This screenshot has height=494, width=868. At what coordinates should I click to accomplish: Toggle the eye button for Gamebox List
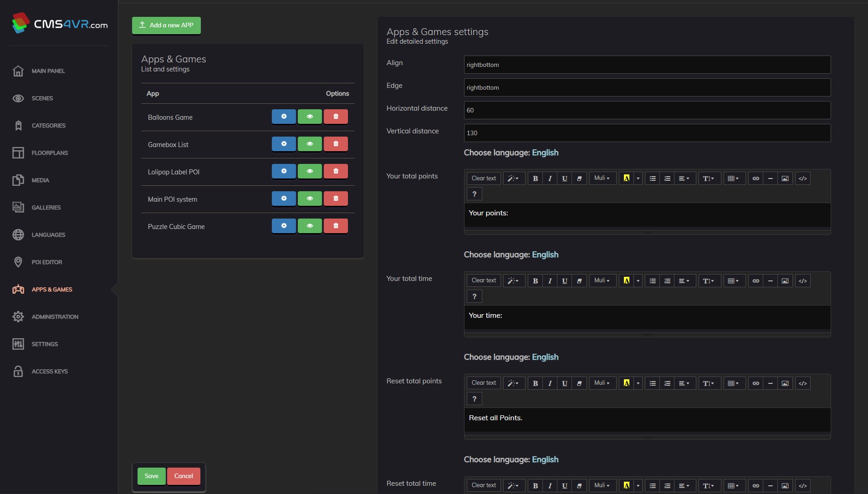pos(310,144)
